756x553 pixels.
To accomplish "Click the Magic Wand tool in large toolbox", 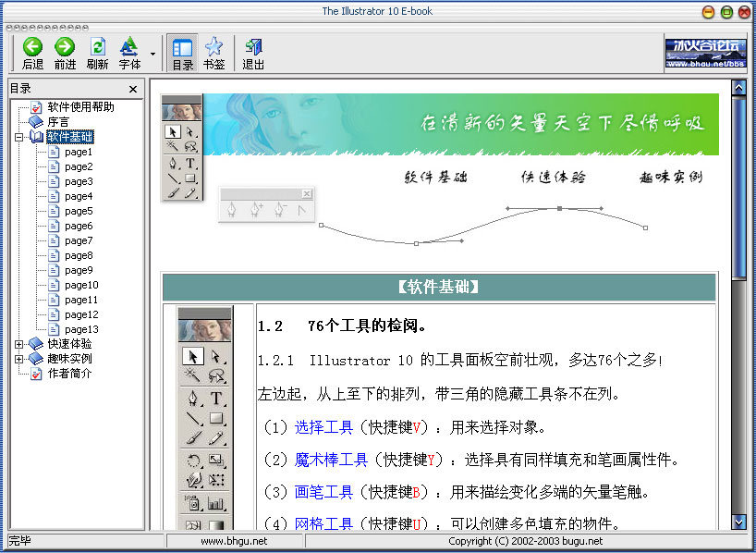I will pos(193,375).
